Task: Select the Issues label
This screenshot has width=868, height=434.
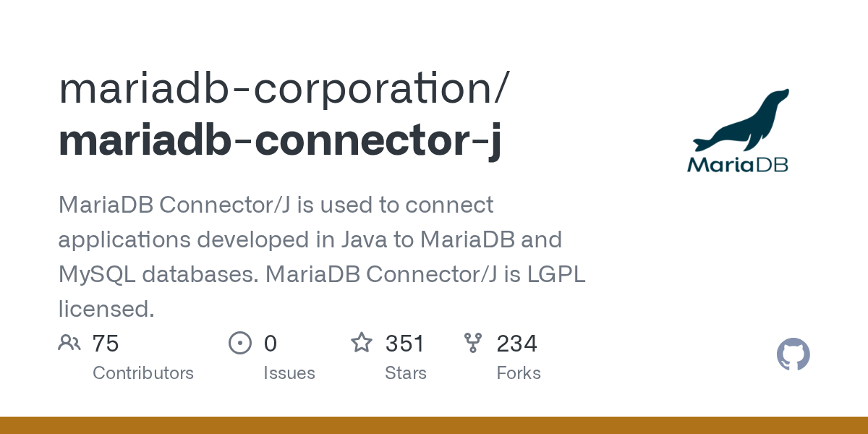Action: coord(289,373)
